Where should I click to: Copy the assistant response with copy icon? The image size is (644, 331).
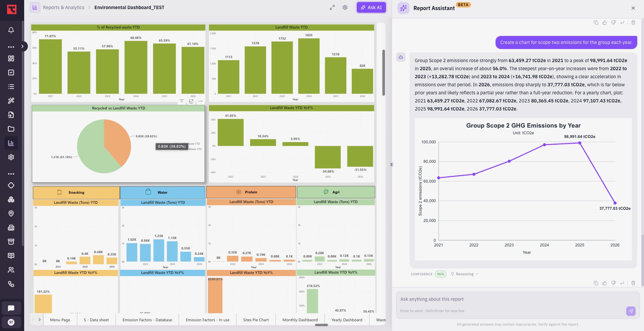596,283
